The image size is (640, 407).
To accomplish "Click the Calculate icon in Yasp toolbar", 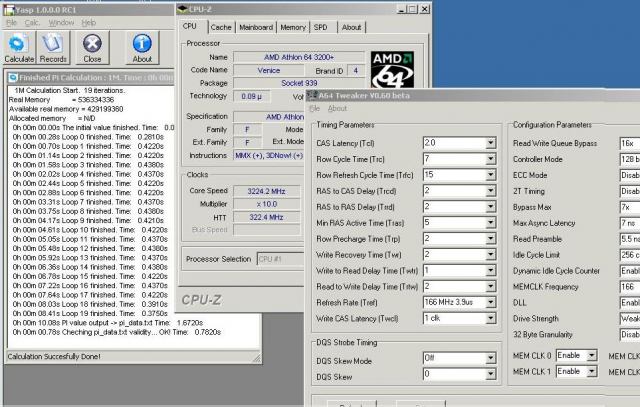I will pyautogui.click(x=19, y=48).
